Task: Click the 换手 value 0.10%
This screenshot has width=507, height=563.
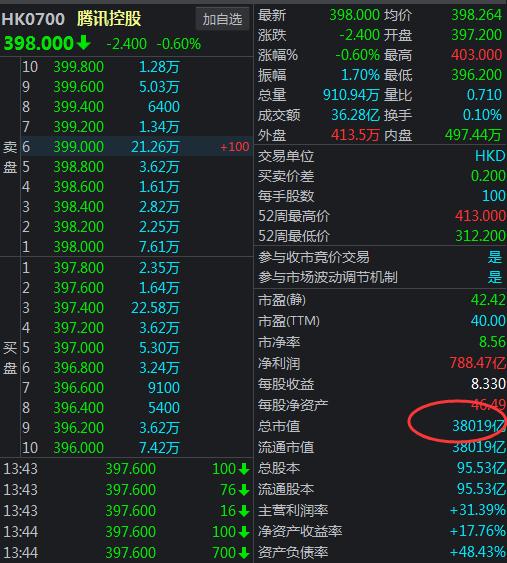Action: 482,115
